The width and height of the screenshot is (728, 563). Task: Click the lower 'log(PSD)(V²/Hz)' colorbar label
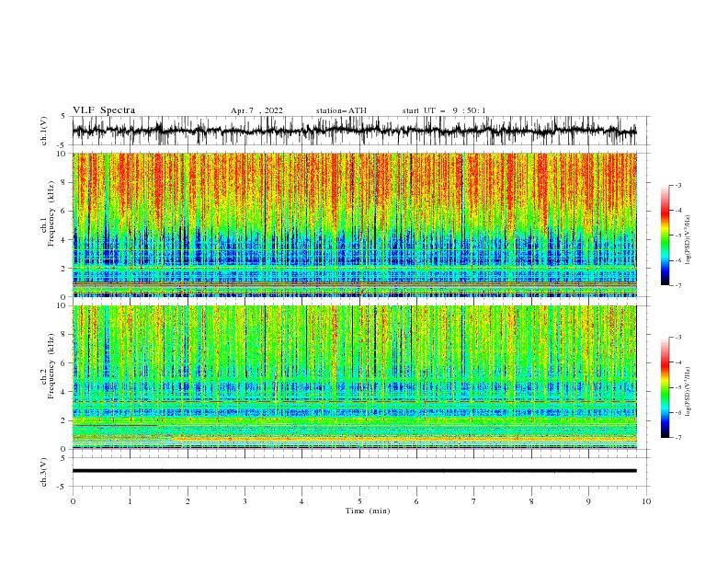688,391
